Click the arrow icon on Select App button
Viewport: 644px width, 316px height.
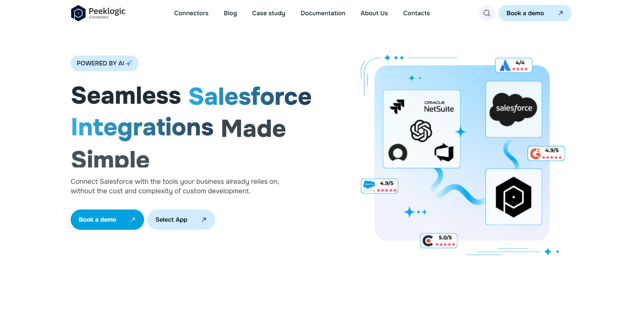pyautogui.click(x=204, y=220)
